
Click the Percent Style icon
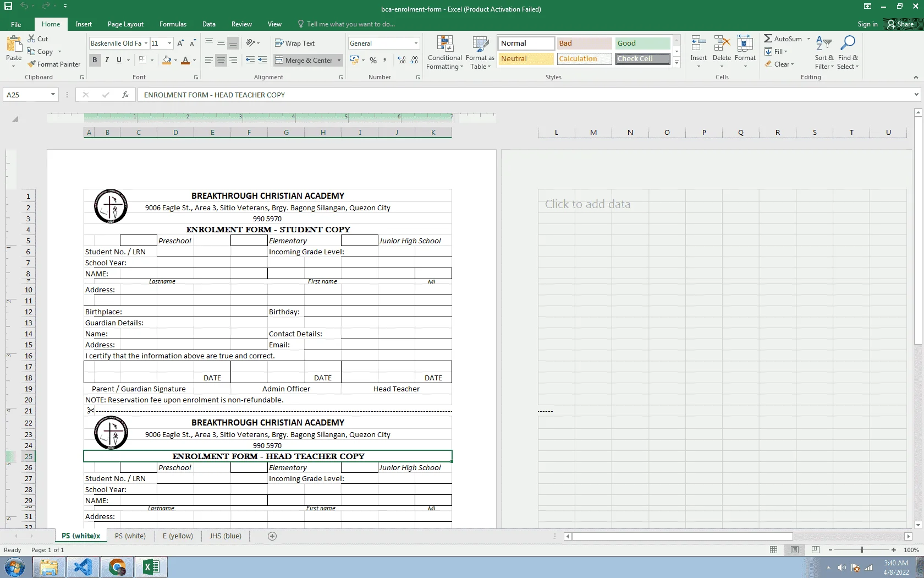tap(373, 60)
